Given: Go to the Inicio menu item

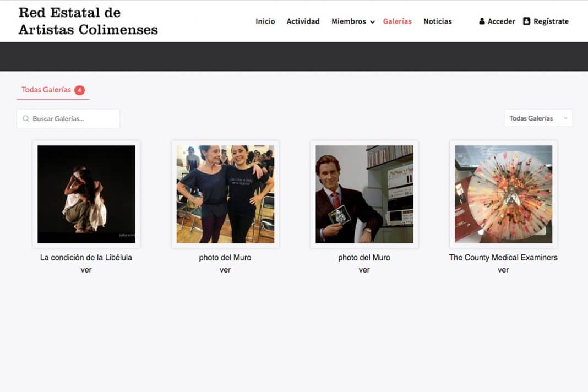Looking at the screenshot, I should [265, 21].
